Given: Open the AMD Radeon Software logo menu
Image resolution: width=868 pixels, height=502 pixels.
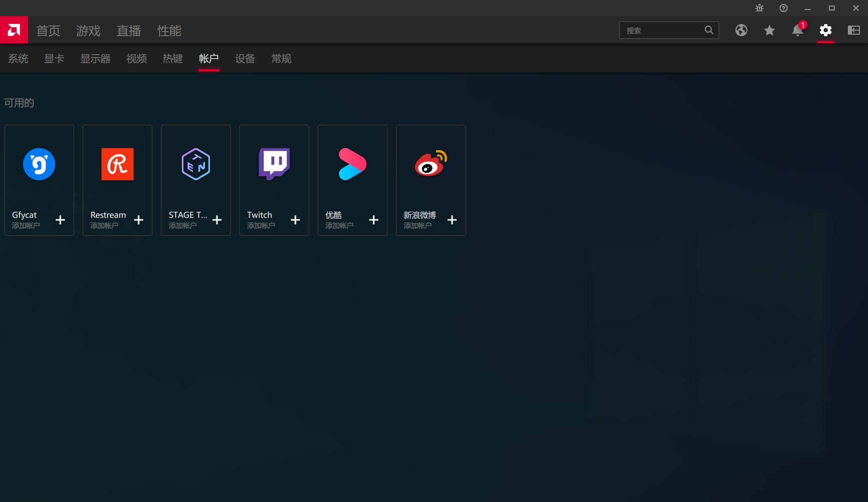Looking at the screenshot, I should point(14,30).
